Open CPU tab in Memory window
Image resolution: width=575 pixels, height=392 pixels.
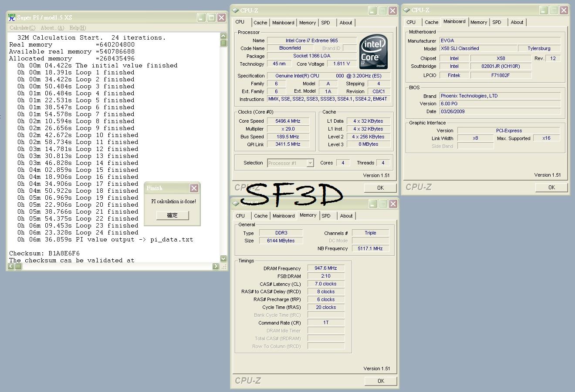pyautogui.click(x=240, y=216)
